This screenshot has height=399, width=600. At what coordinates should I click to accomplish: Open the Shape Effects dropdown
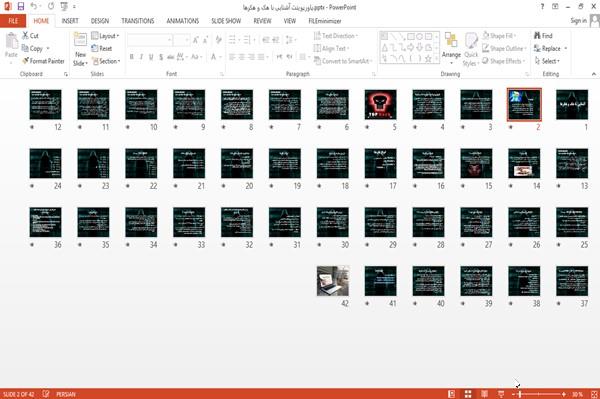504,61
